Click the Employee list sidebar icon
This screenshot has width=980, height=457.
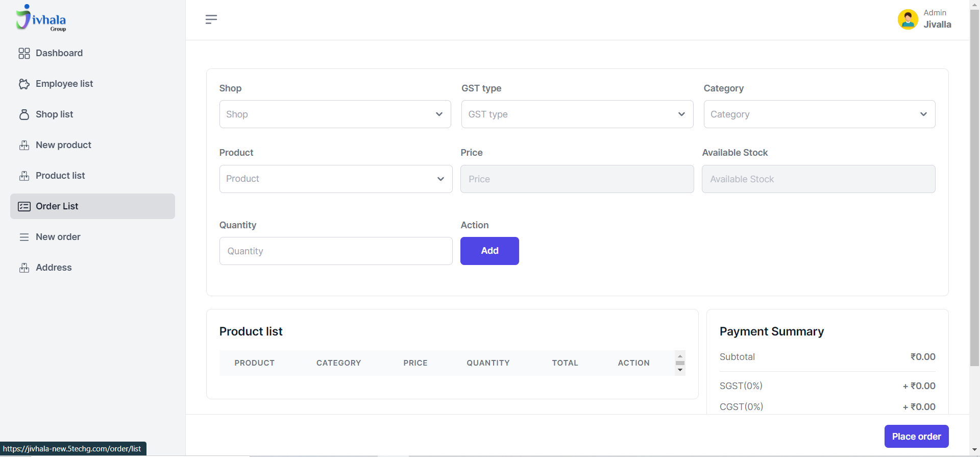tap(24, 84)
